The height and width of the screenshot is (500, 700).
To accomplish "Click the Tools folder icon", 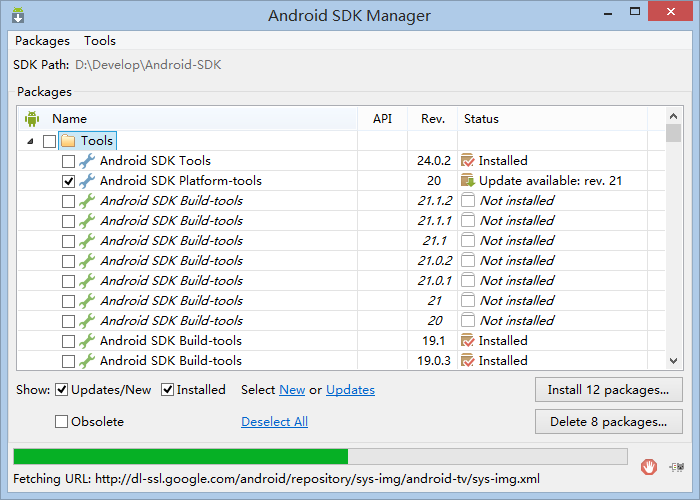I will coord(68,141).
